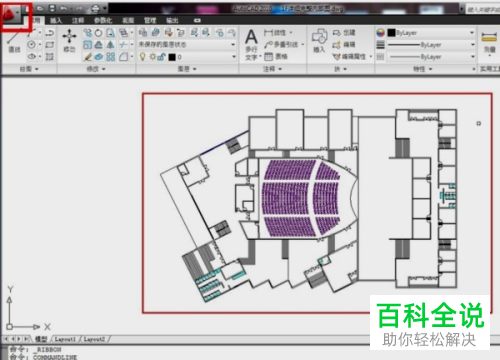Open the Manage (管理) ribbon tab
Image resolution: width=500 pixels, height=360 pixels.
(x=150, y=20)
